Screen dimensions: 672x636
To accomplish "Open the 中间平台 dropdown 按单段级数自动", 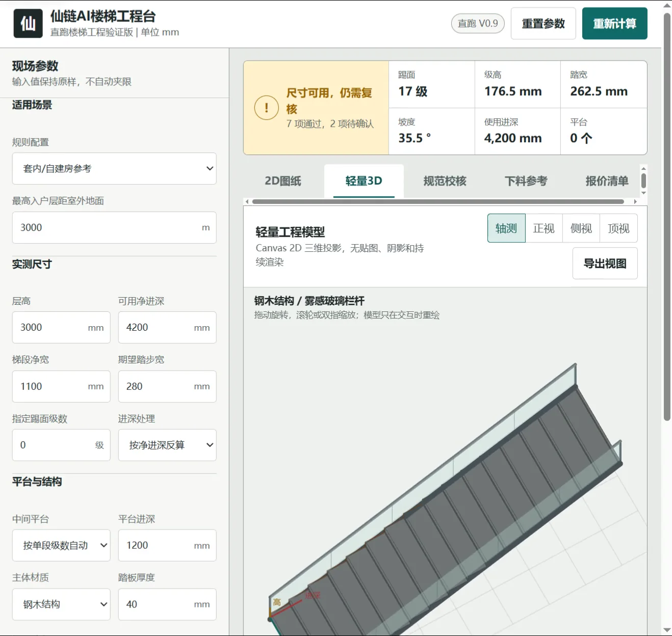I will pyautogui.click(x=61, y=545).
